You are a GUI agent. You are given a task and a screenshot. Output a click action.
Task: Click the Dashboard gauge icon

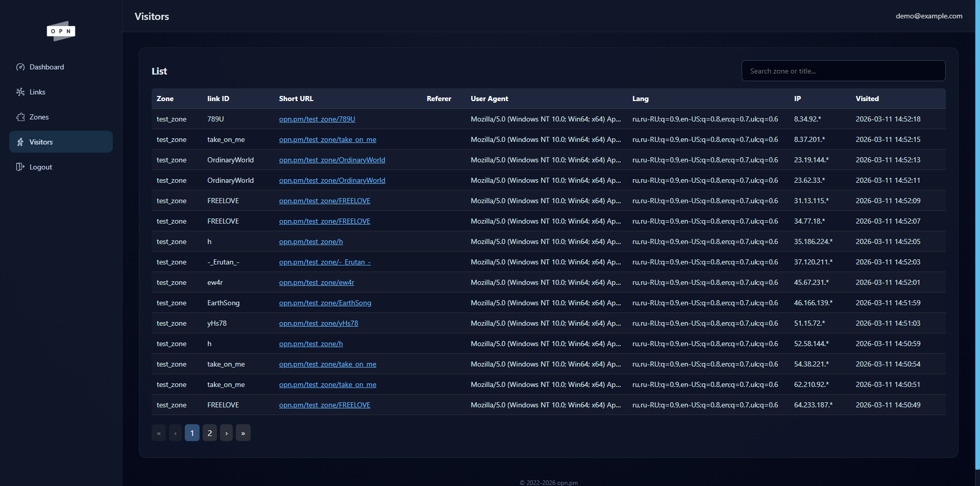20,67
